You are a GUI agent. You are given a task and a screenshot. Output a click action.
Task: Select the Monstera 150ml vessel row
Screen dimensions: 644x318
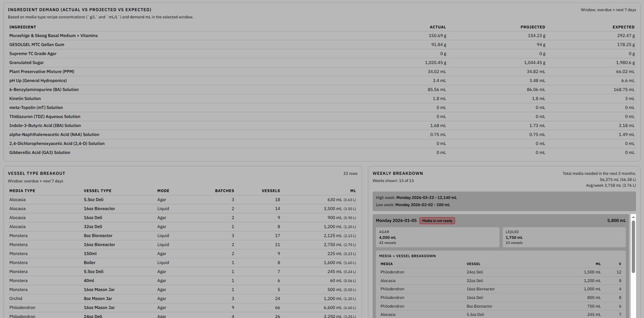point(183,254)
